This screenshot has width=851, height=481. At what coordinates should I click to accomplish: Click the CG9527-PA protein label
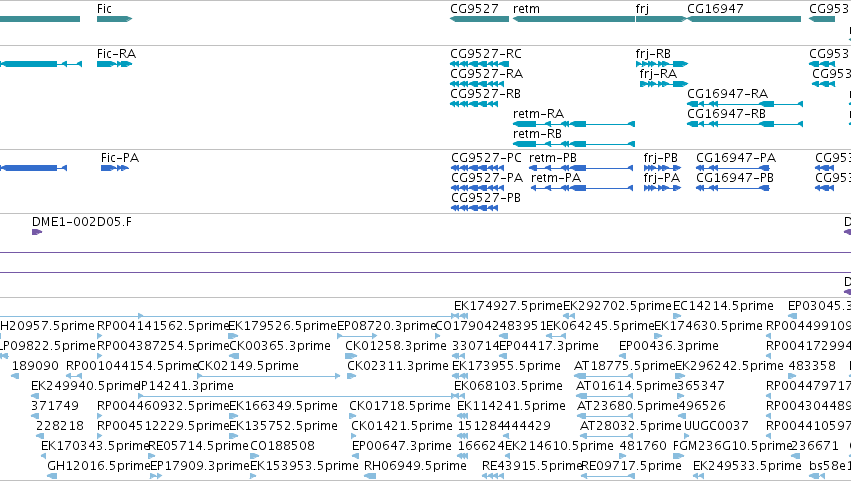[x=487, y=178]
